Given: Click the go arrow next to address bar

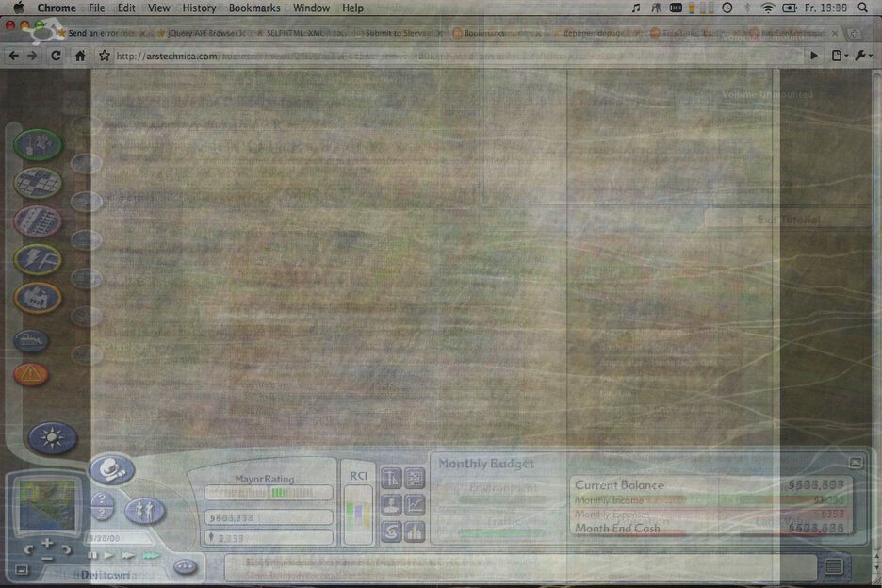Looking at the screenshot, I should click(x=814, y=56).
